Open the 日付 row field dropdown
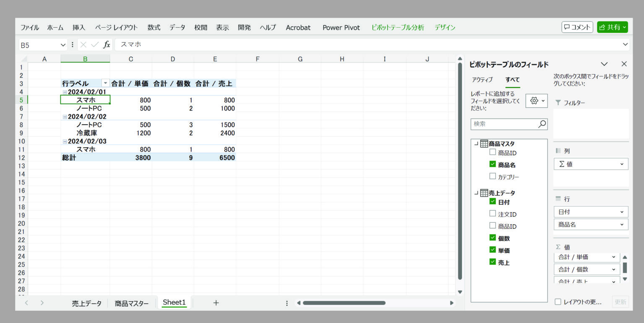The width and height of the screenshot is (644, 323). click(x=621, y=212)
